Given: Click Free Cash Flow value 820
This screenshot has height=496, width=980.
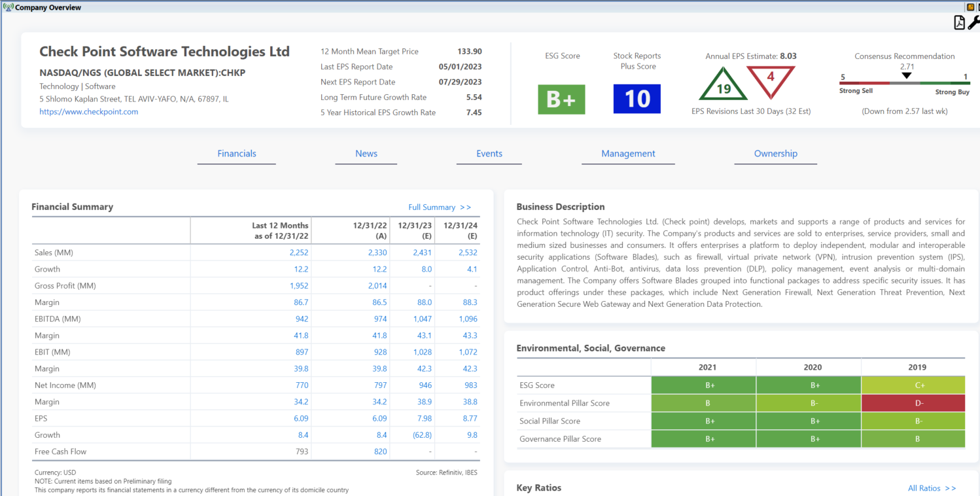Looking at the screenshot, I should click(x=380, y=452).
